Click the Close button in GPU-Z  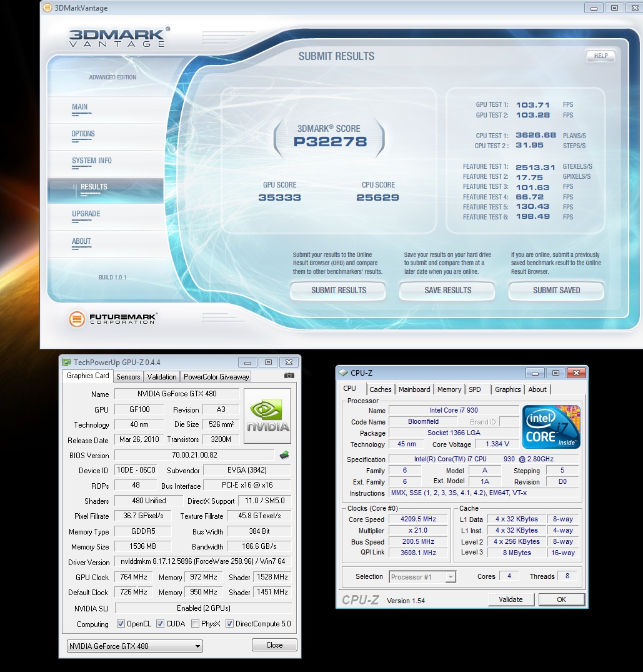[x=274, y=645]
